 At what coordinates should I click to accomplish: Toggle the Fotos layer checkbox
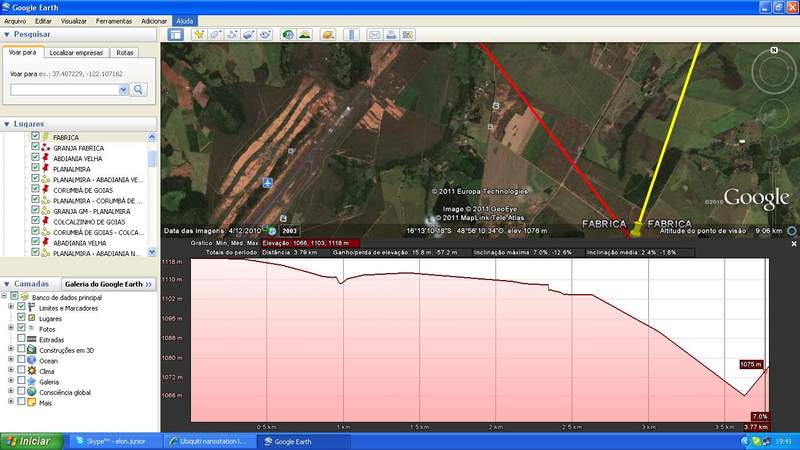(21, 328)
